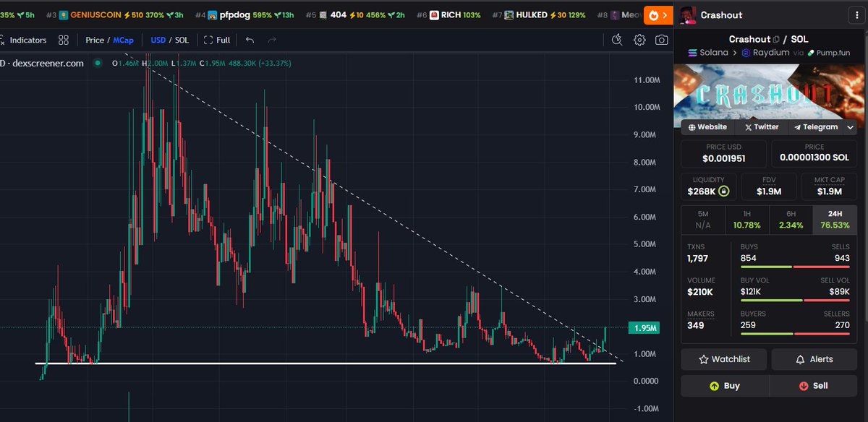Open the chart layout grid icon

click(64, 40)
